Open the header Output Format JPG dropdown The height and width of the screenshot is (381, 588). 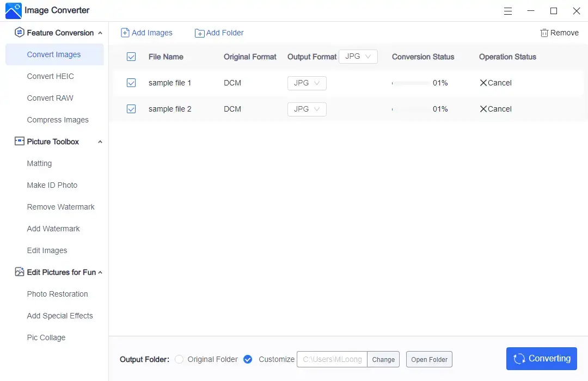(x=358, y=57)
